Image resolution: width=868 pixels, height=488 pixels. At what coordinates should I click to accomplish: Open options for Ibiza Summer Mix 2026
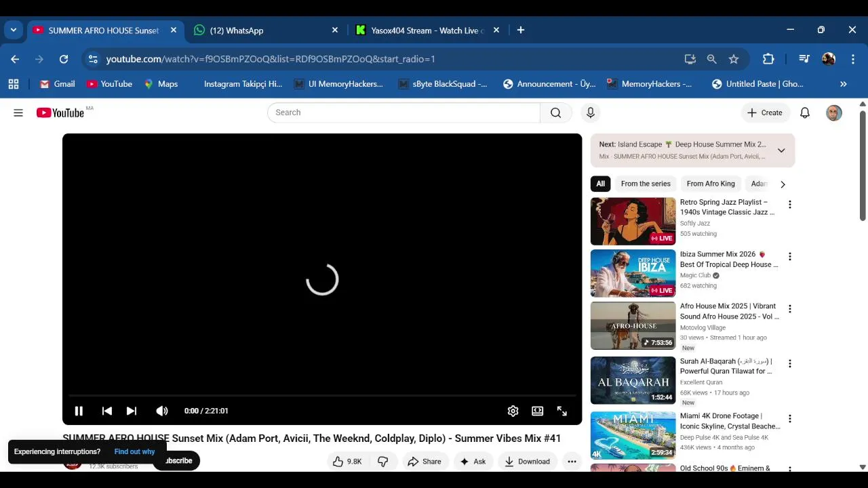pos(789,257)
